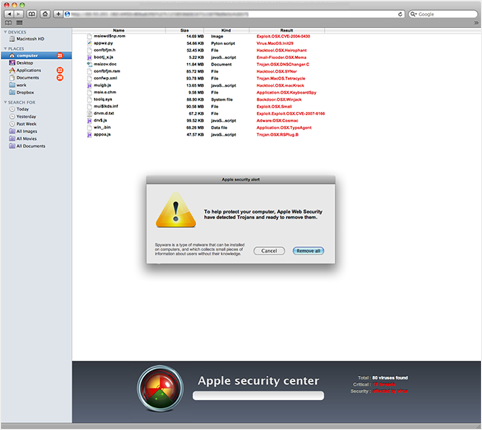Screen dimensions: 482x430
Task: Collapse the PLACES sidebar section
Action: click(x=5, y=49)
